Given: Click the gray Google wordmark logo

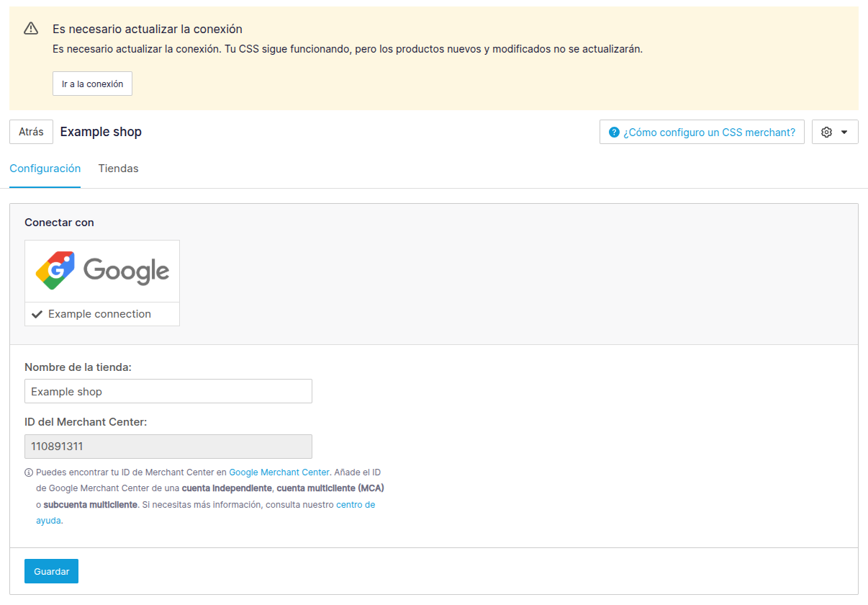Looking at the screenshot, I should (x=126, y=271).
